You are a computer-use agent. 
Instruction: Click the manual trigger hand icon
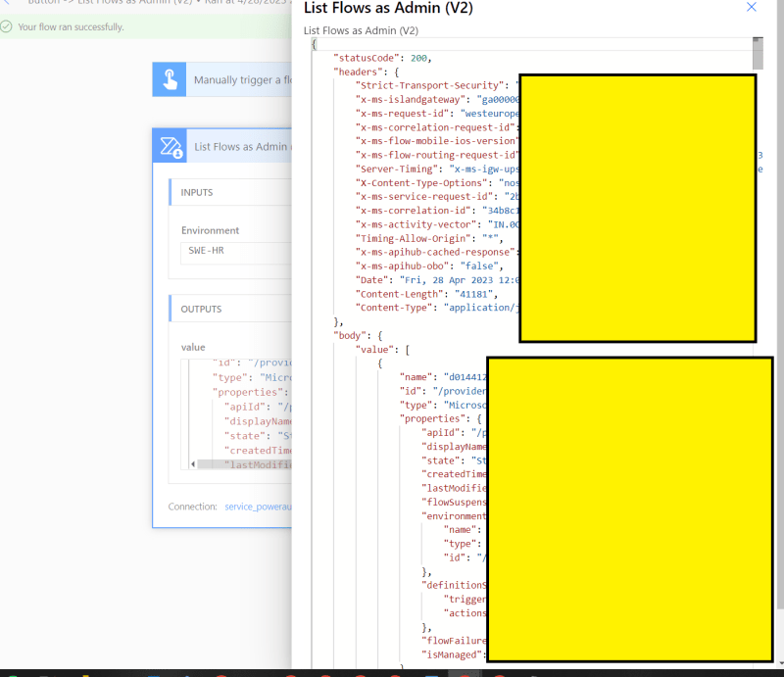click(170, 79)
